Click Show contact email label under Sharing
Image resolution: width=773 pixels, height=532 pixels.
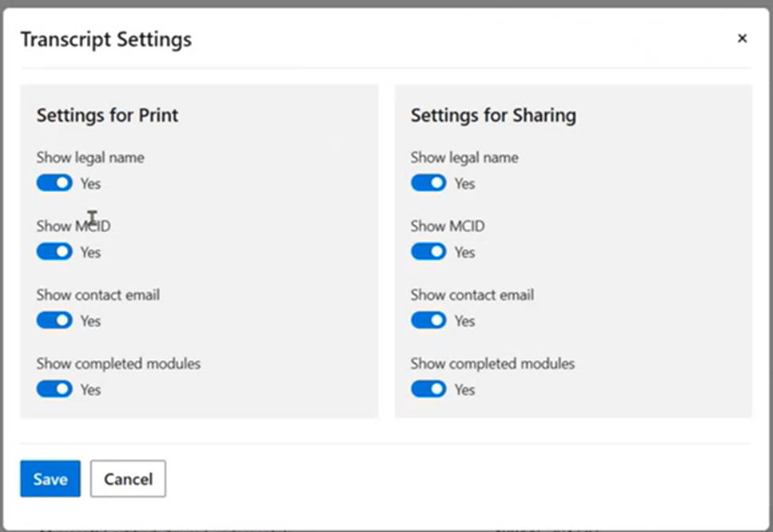click(472, 295)
